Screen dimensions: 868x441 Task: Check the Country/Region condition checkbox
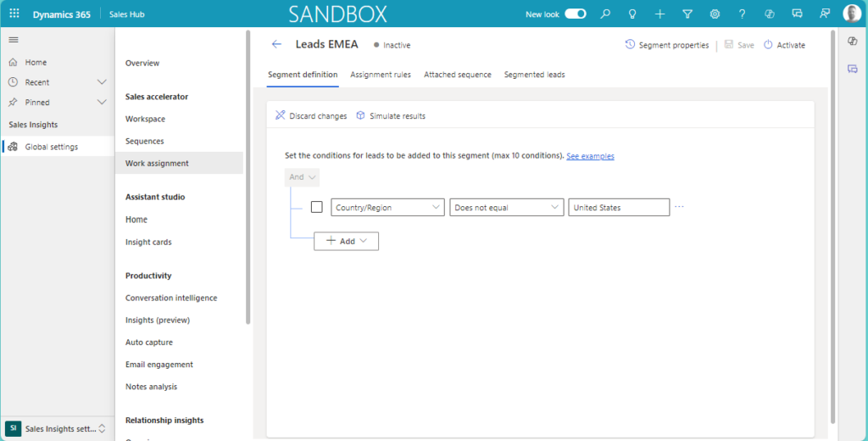317,207
